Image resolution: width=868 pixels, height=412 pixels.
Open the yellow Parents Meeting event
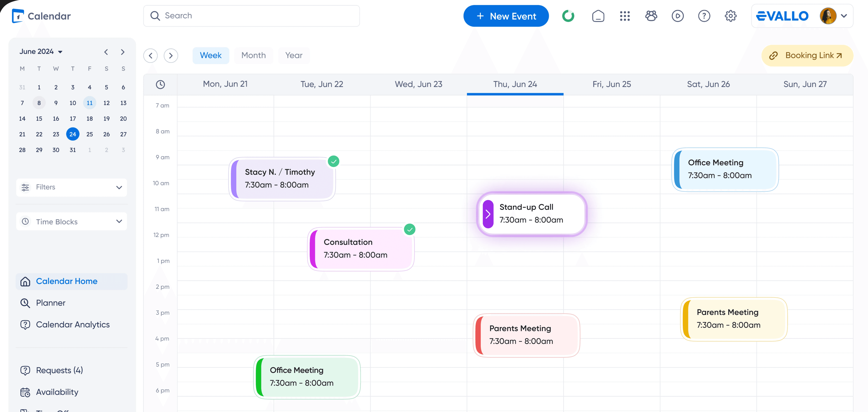734,319
